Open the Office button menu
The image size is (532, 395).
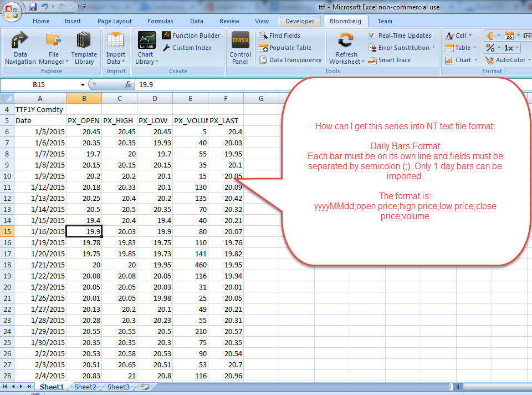tap(12, 11)
